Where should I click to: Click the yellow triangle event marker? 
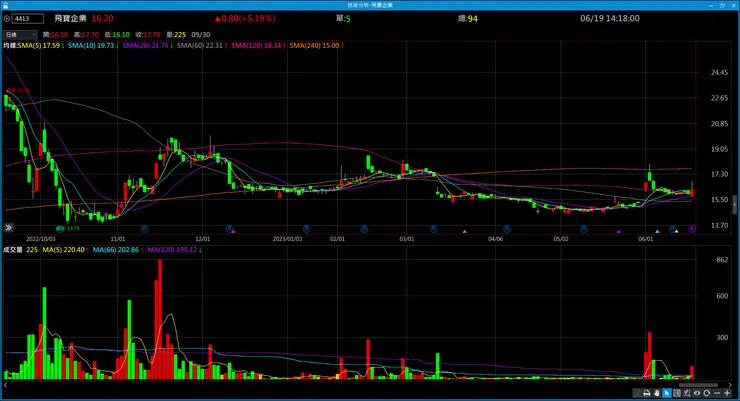click(x=676, y=231)
